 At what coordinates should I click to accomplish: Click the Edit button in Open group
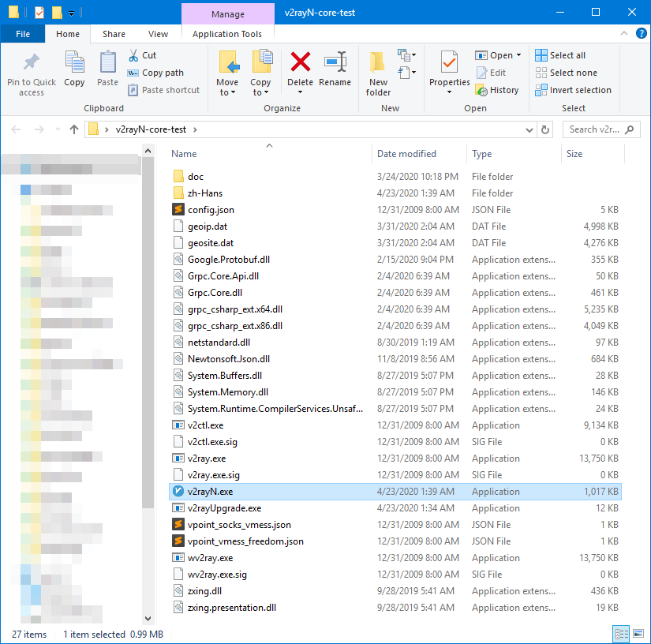pyautogui.click(x=491, y=73)
